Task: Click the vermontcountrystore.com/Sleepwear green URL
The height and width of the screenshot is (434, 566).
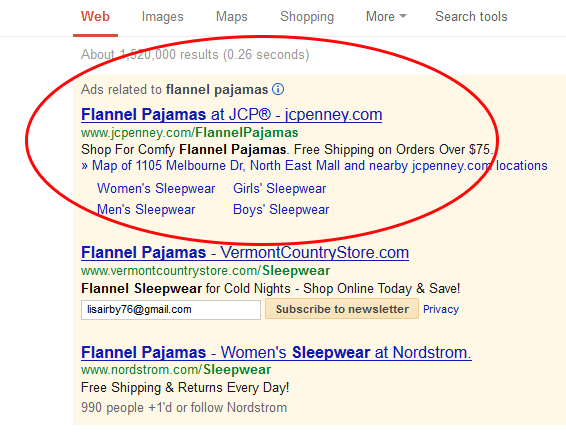Action: (205, 270)
